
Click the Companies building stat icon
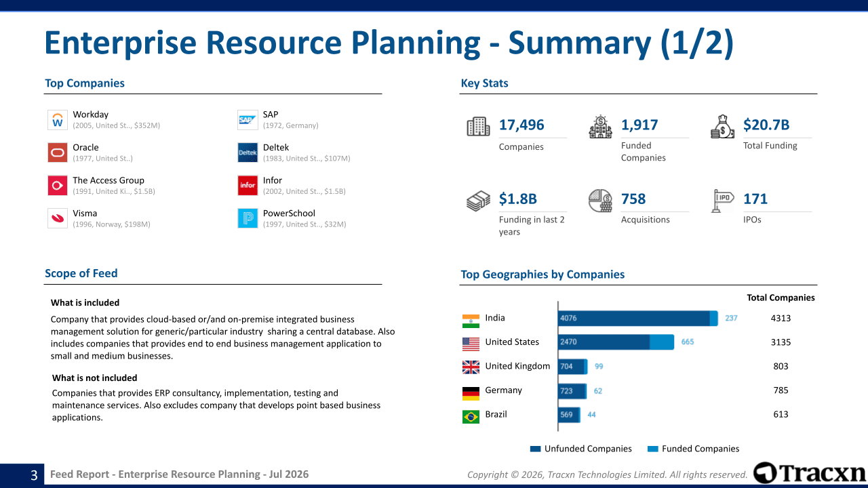(478, 127)
